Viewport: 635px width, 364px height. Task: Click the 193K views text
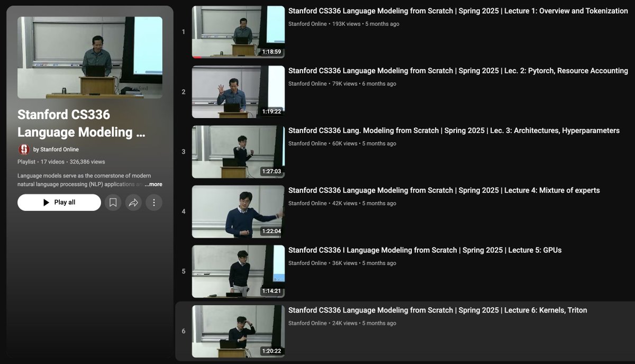click(346, 24)
